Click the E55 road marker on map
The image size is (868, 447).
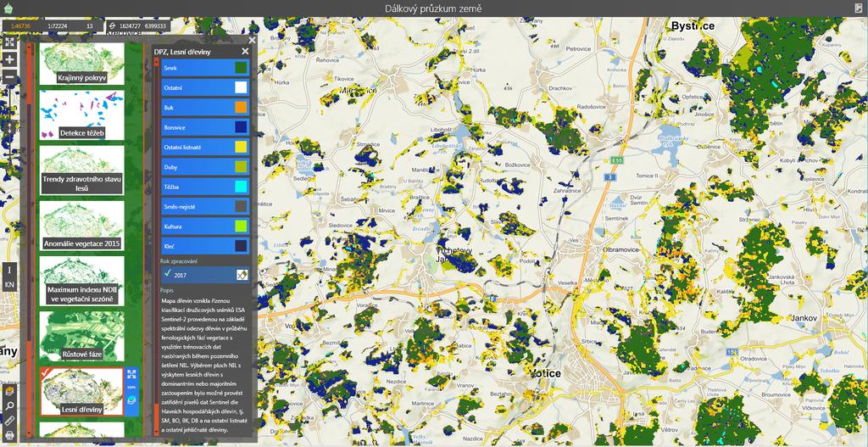[x=615, y=160]
